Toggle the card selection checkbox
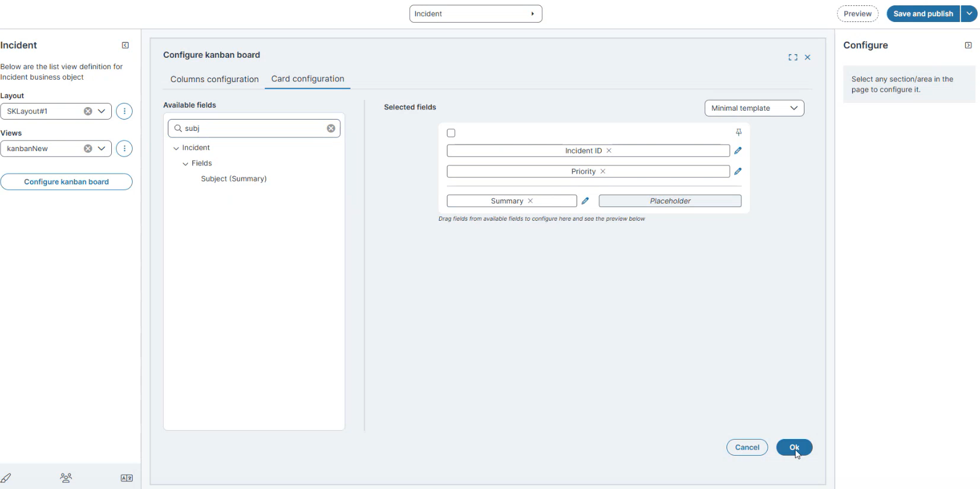This screenshot has height=489, width=980. click(x=451, y=133)
